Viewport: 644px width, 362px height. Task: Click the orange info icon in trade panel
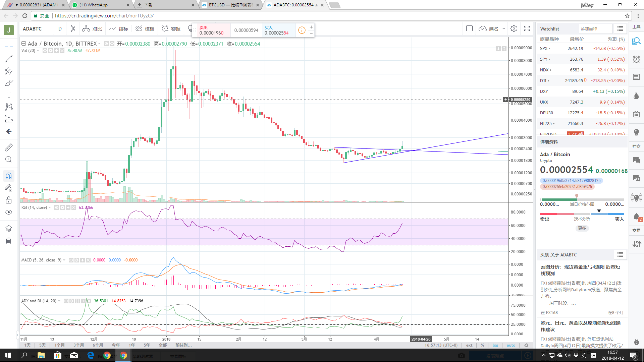[302, 30]
